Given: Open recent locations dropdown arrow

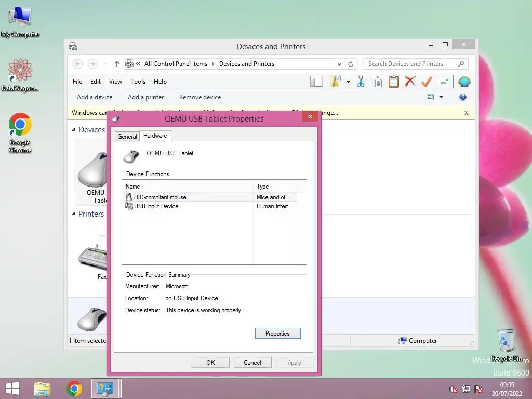Looking at the screenshot, I should 105,64.
